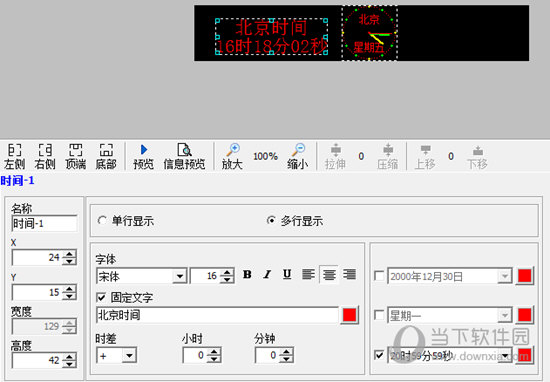
Task: Decrease the Y value stepper
Action: coord(69,296)
